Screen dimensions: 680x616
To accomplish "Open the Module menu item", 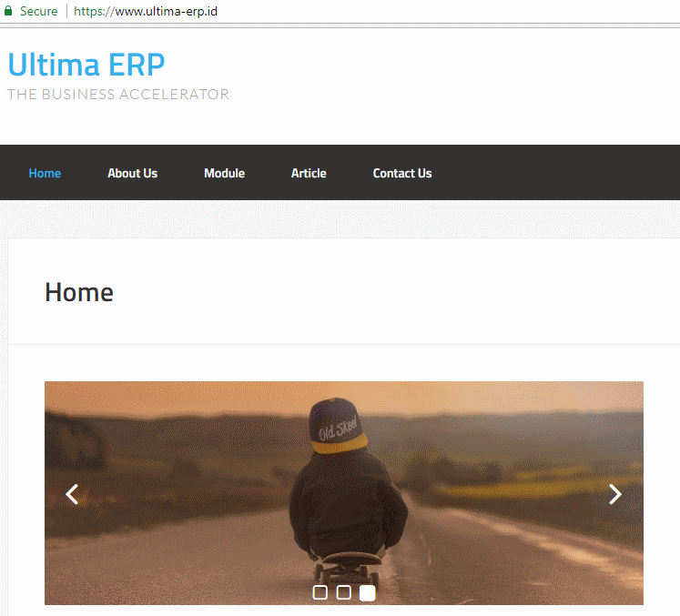I will [224, 173].
